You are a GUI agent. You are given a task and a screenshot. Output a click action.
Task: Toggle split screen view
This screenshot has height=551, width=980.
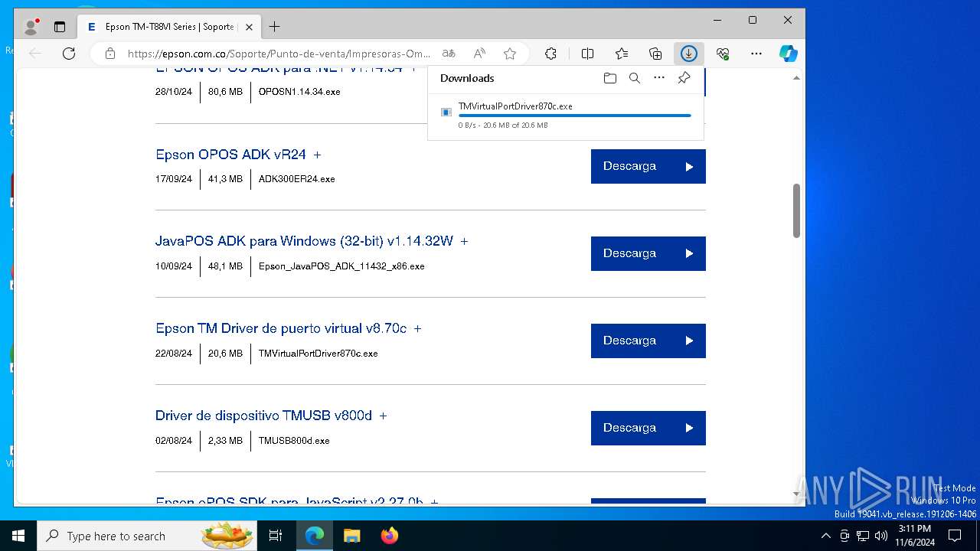point(587,54)
